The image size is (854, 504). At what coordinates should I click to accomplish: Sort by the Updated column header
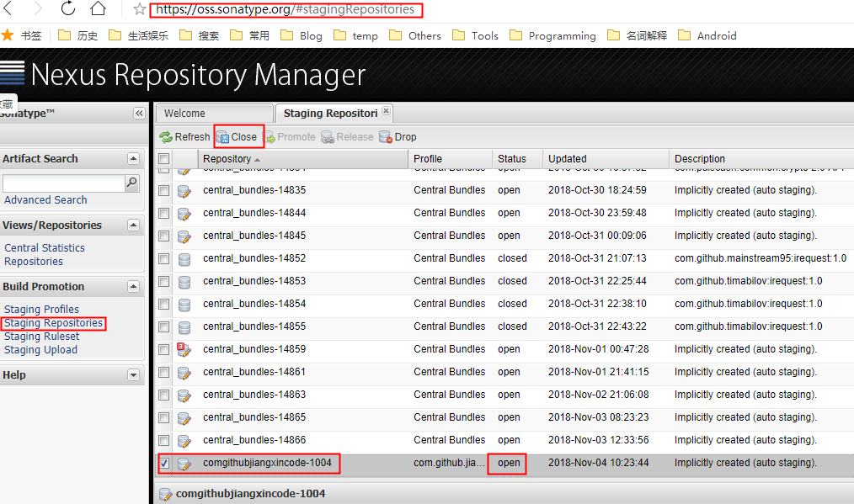(606, 159)
